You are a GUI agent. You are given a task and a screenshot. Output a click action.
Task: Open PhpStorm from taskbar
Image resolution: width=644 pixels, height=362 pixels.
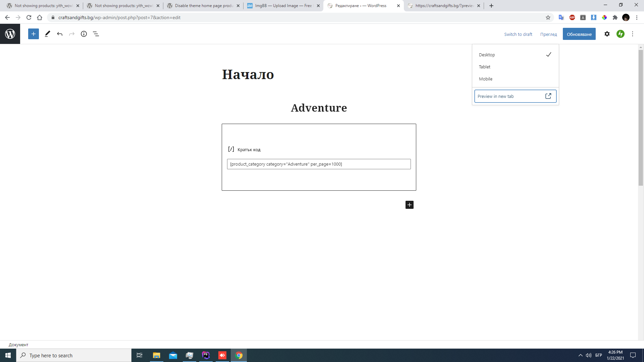click(x=206, y=355)
